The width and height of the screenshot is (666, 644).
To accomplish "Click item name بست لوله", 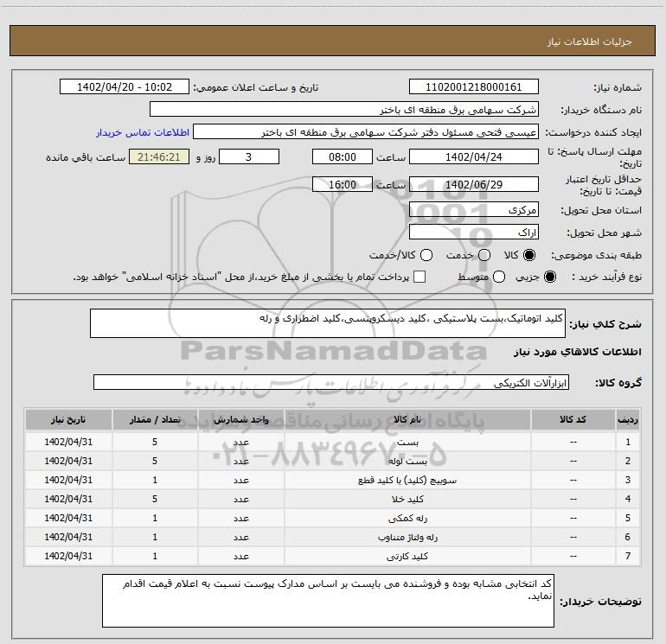I will coord(407,462).
